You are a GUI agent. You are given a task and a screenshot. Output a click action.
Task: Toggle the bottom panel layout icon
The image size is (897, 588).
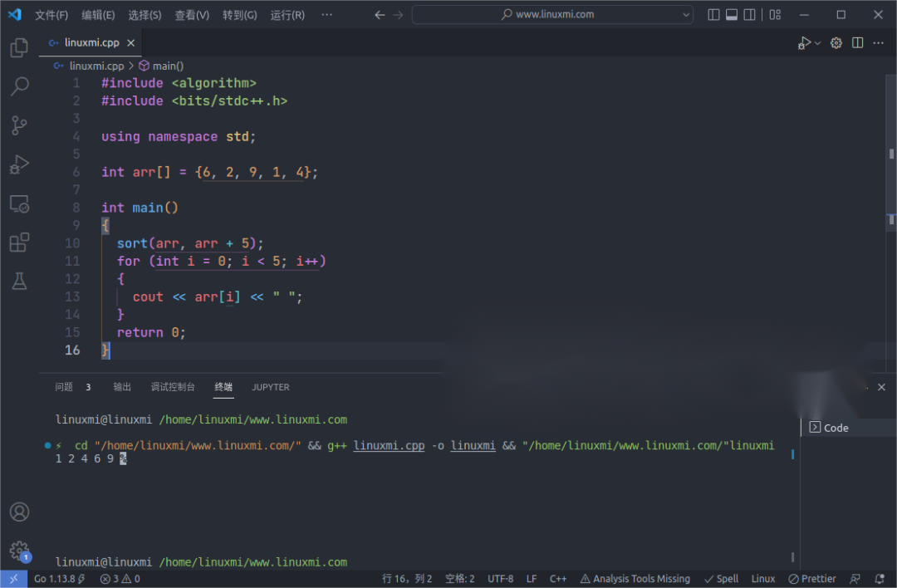(731, 15)
